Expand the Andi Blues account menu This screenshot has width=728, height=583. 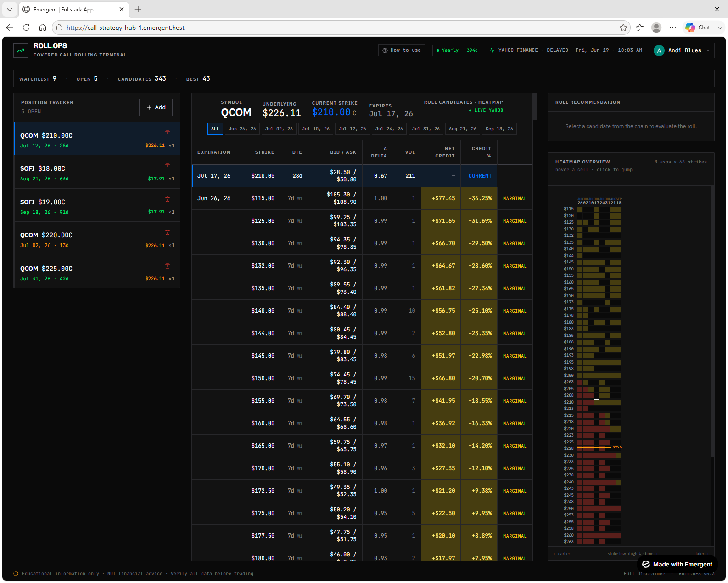point(682,50)
